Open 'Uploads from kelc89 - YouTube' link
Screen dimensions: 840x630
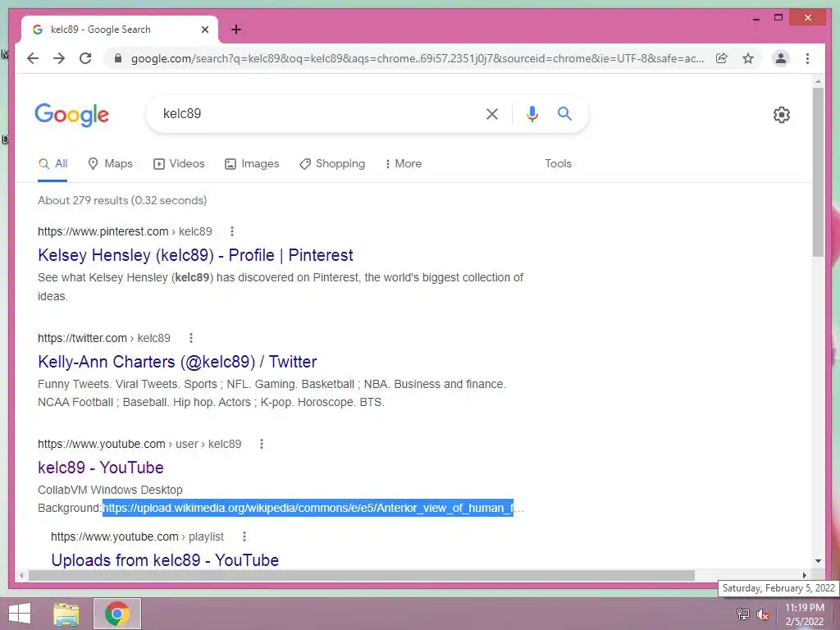(165, 560)
